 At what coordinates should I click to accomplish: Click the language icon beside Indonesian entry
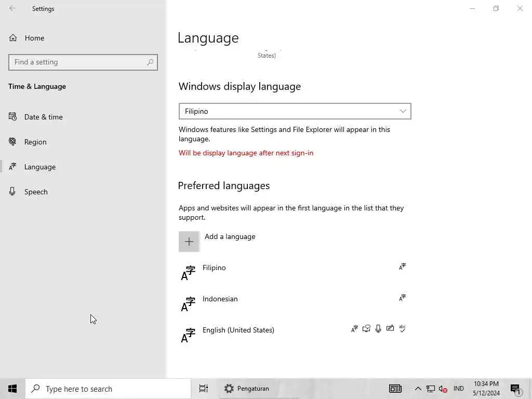(188, 304)
